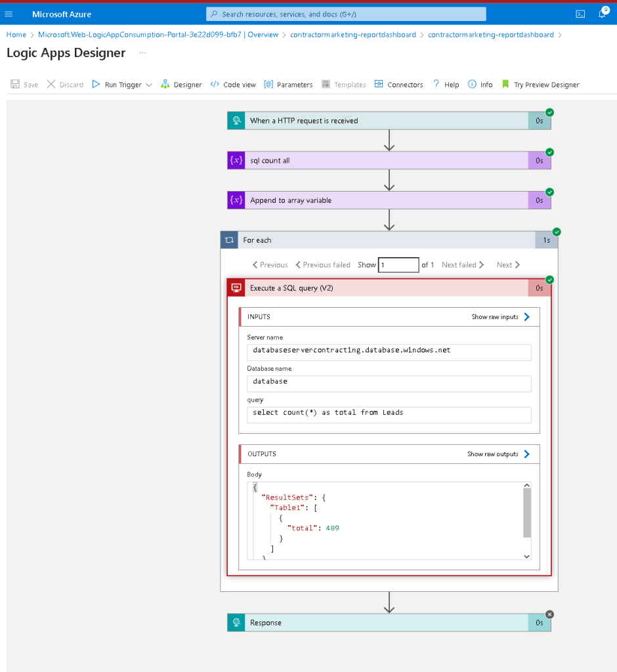Open the Microsoft.Web-LogicAppConsumption Overview breadcrumb
This screenshot has height=672, width=617.
click(158, 35)
